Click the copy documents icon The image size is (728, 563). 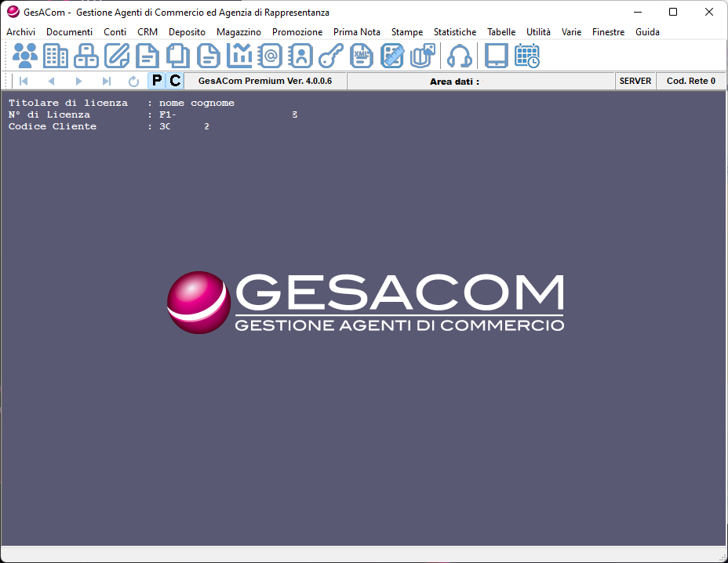[x=178, y=56]
